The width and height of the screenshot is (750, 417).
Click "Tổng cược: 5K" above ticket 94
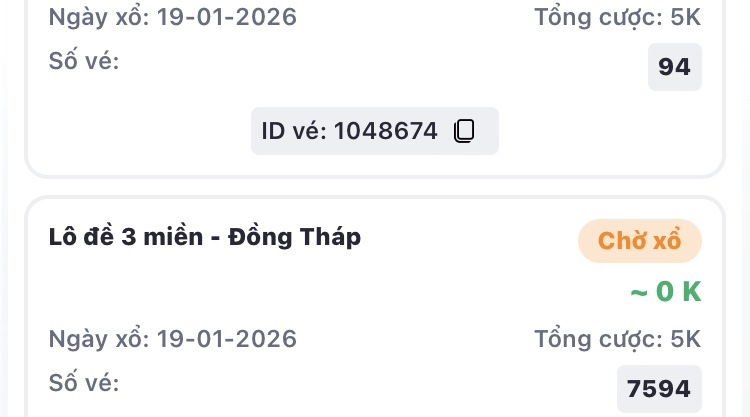click(618, 17)
